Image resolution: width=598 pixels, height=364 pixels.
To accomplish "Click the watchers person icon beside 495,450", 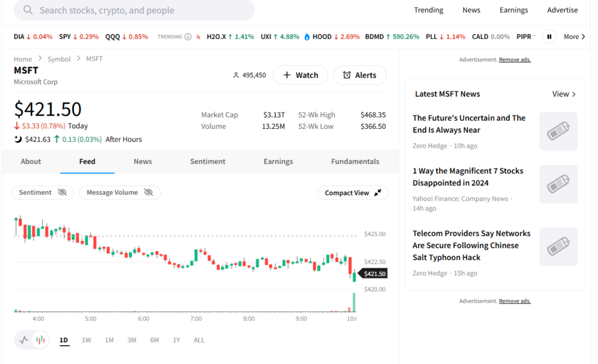I will point(236,75).
